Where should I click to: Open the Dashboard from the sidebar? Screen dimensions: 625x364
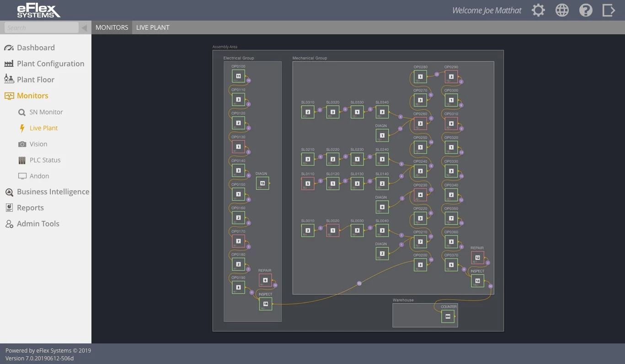tap(36, 48)
